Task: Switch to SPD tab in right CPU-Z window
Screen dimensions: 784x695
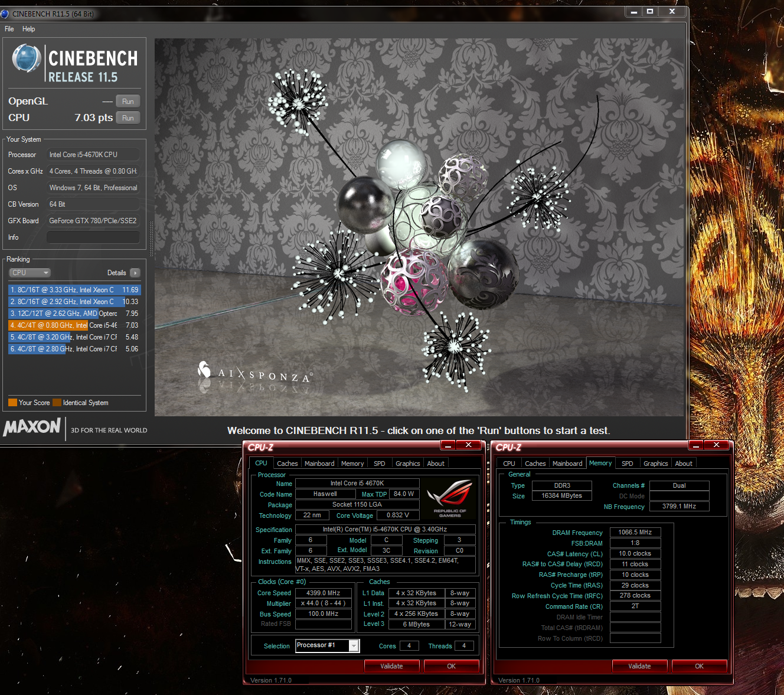Action: point(628,464)
